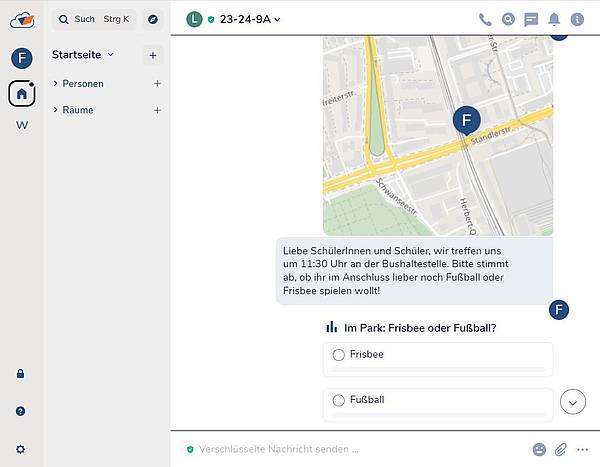Select the Fußball poll option

[x=339, y=400]
